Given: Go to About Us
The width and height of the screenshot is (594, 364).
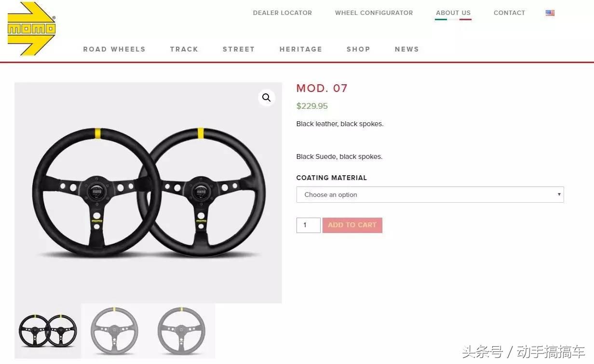Looking at the screenshot, I should (x=453, y=13).
